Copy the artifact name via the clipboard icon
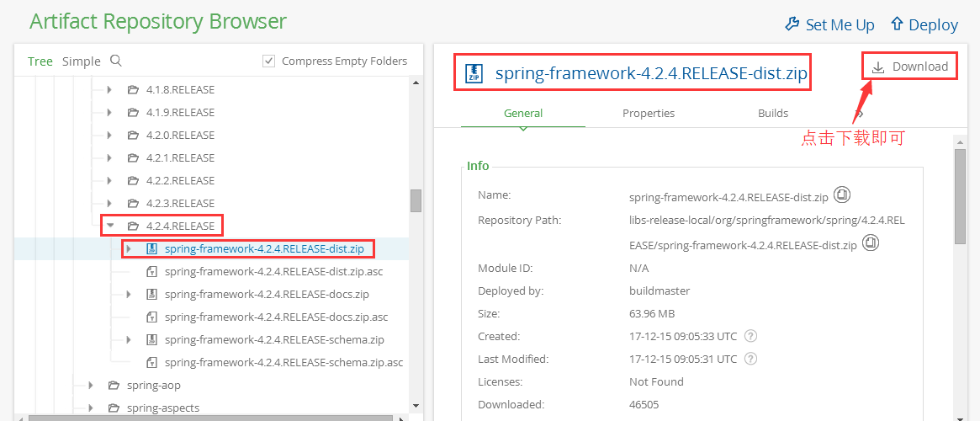 (842, 195)
